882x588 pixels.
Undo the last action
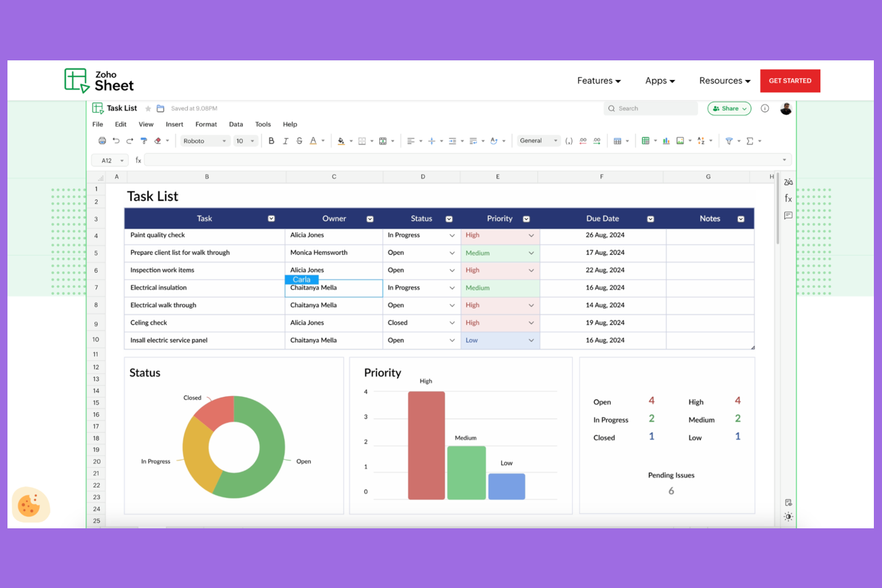(x=116, y=141)
